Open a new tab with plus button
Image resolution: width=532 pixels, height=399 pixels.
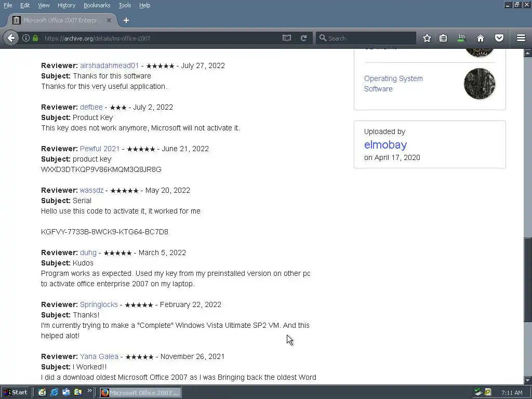pos(126,20)
